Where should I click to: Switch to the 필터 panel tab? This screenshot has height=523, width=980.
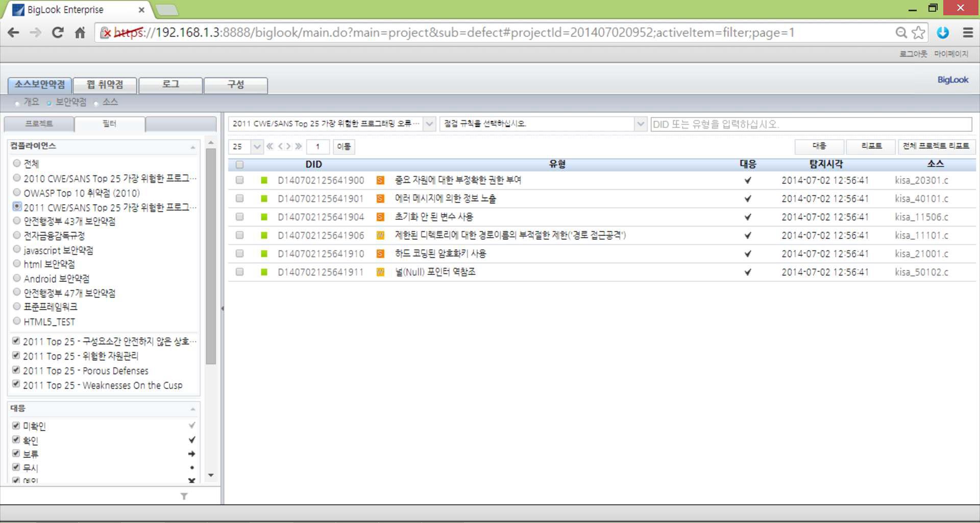(110, 124)
